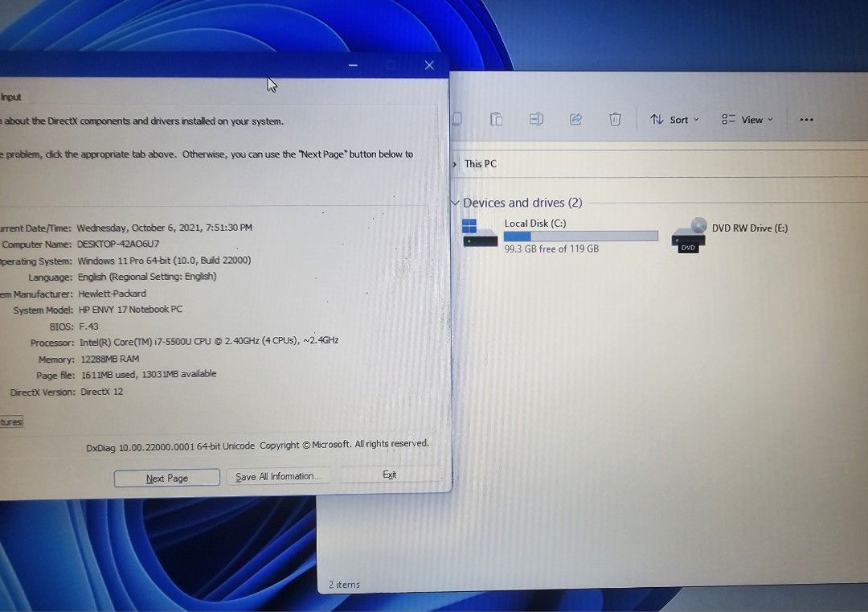The image size is (868, 612).
Task: Switch to the Input tab in DxDiag
Action: pos(11,97)
